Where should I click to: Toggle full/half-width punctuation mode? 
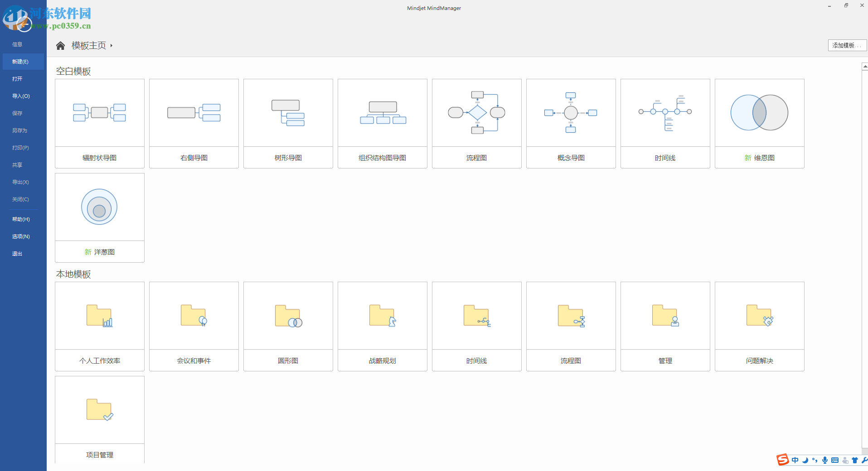(815, 460)
